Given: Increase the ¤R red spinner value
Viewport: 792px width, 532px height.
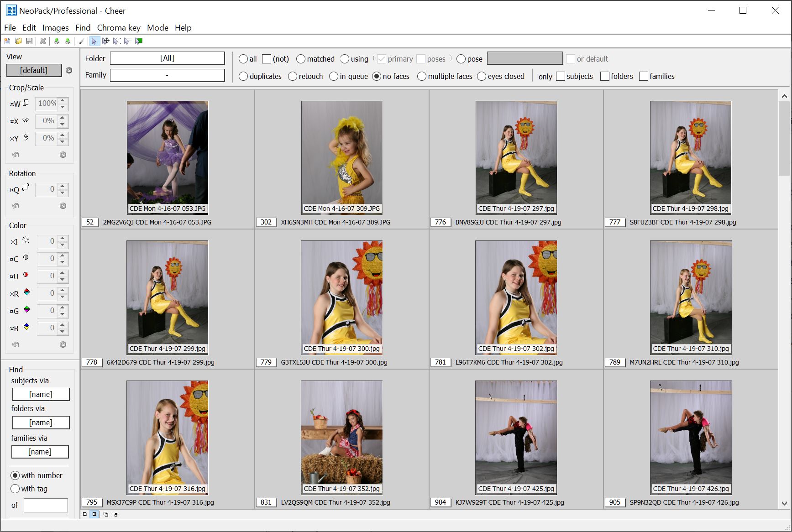Looking at the screenshot, I should (x=63, y=290).
